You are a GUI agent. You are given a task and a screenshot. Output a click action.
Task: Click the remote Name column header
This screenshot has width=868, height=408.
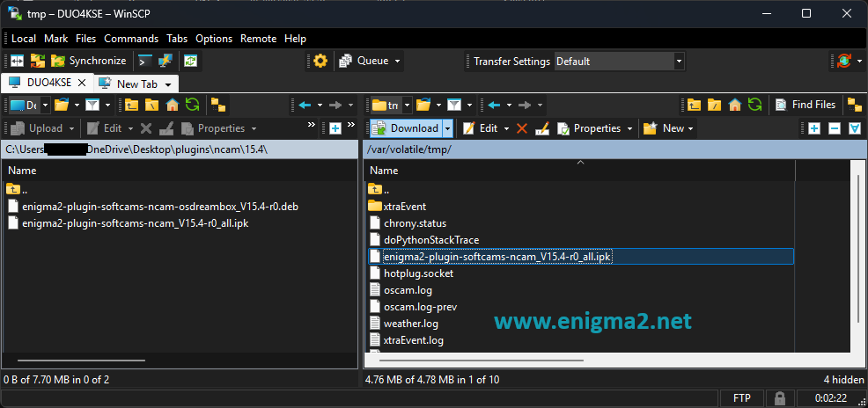point(579,171)
